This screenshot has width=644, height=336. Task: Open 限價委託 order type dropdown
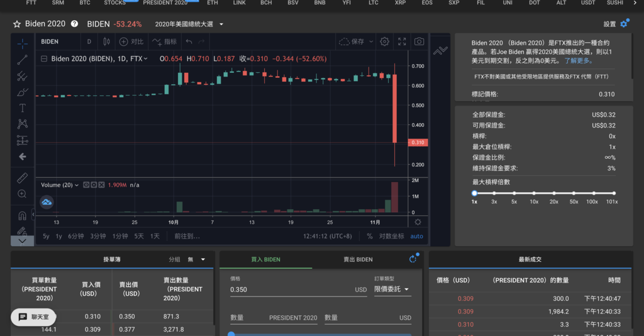point(392,290)
